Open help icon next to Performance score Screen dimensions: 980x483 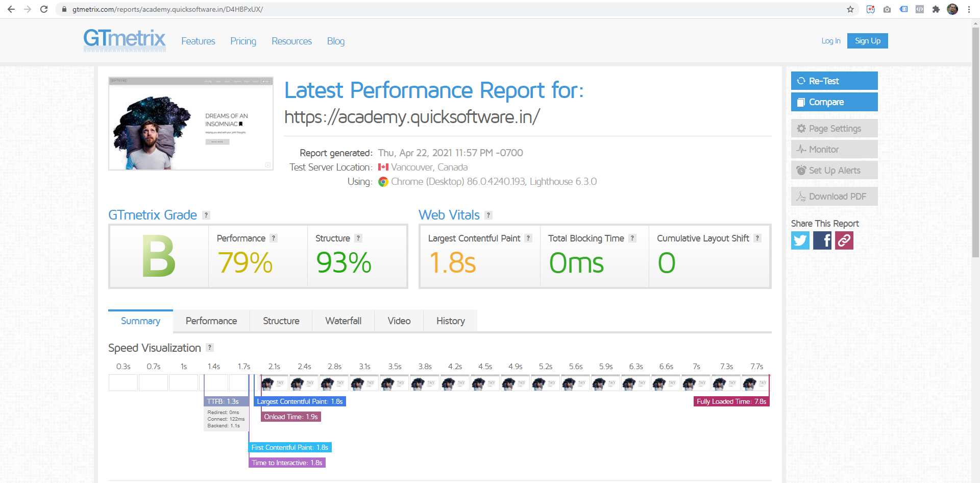[x=274, y=238]
